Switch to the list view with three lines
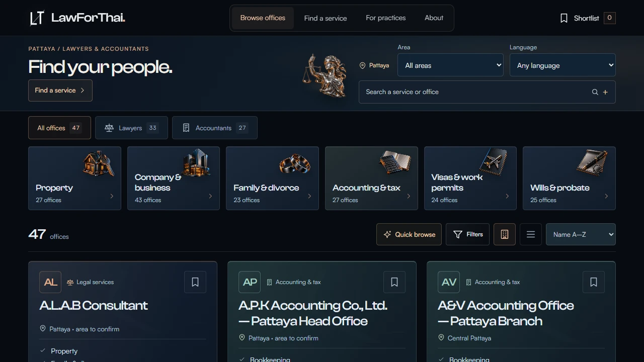The image size is (644, 362). 531,234
